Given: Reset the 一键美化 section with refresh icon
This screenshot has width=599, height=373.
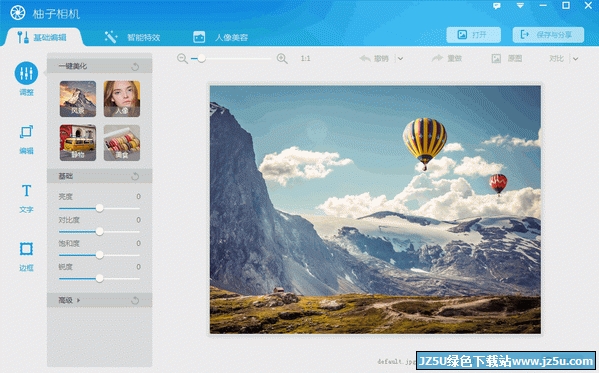Looking at the screenshot, I should tap(135, 66).
